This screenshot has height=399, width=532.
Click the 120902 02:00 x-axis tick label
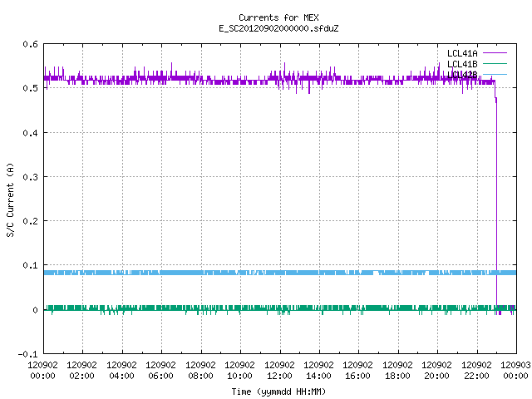81,370
